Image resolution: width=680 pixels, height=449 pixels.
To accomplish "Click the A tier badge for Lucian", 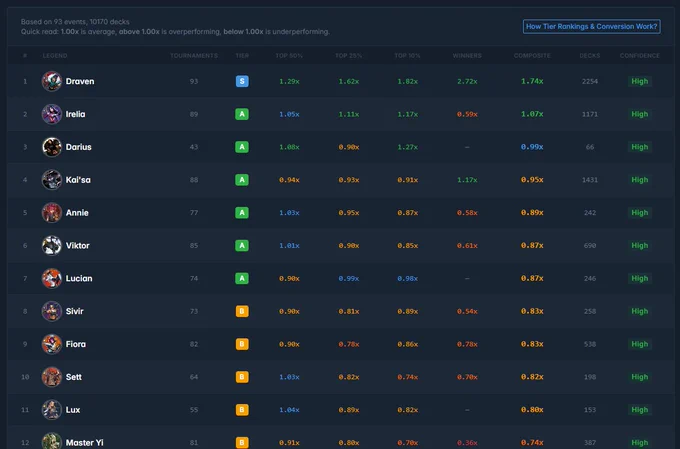I will 242,279.
